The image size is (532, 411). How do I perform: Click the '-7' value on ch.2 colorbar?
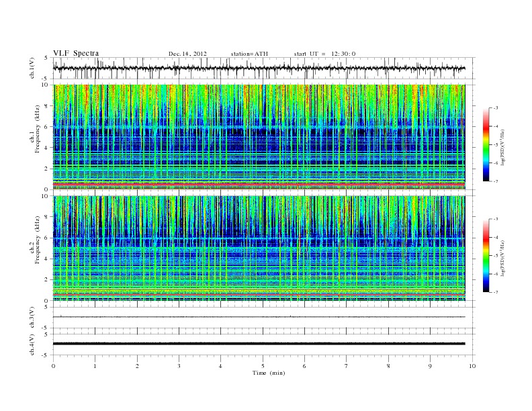click(495, 292)
